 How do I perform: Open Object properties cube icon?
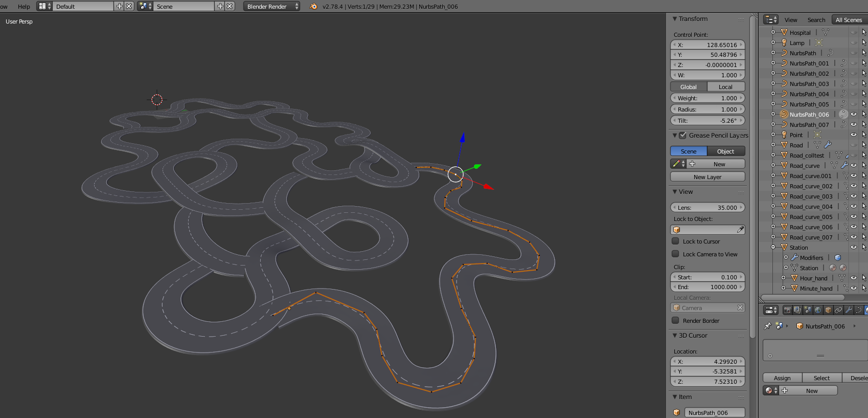pos(828,310)
